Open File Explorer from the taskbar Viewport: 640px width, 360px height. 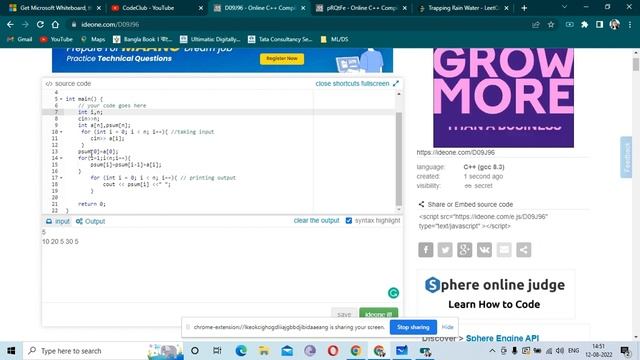(264, 351)
